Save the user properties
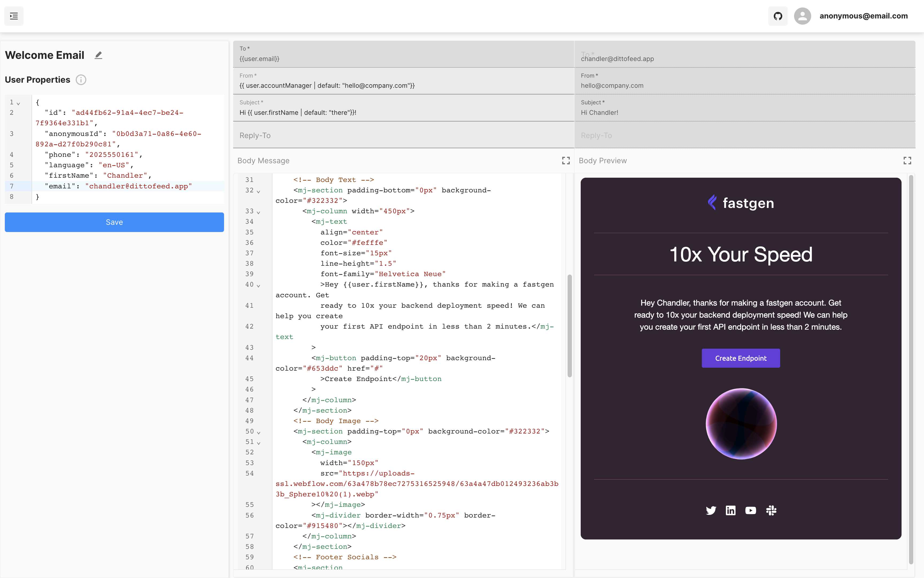 coord(114,222)
